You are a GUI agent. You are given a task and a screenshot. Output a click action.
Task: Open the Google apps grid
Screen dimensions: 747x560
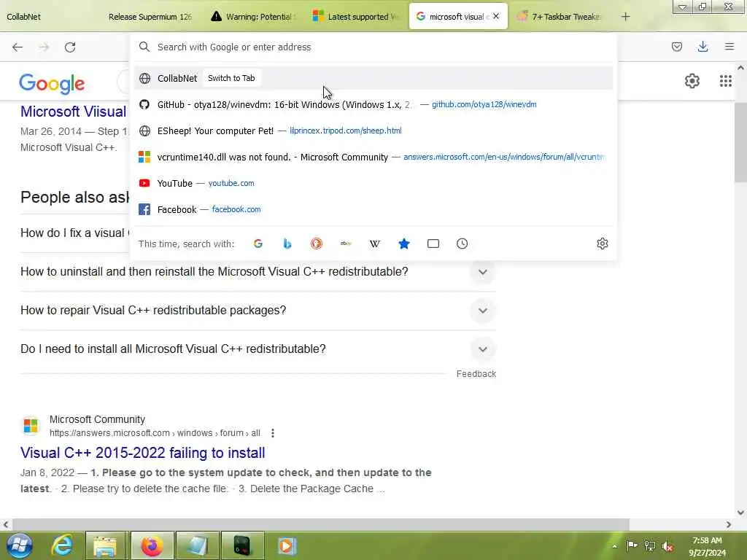(725, 81)
